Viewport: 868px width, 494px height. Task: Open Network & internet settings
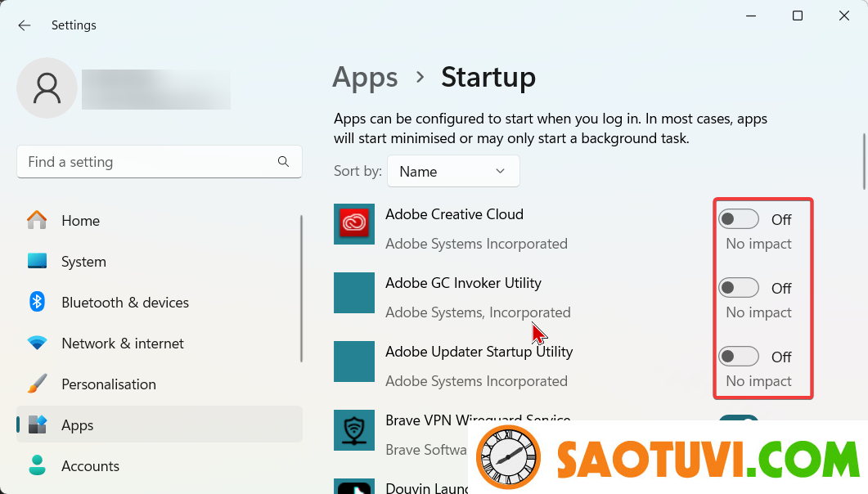point(160,343)
